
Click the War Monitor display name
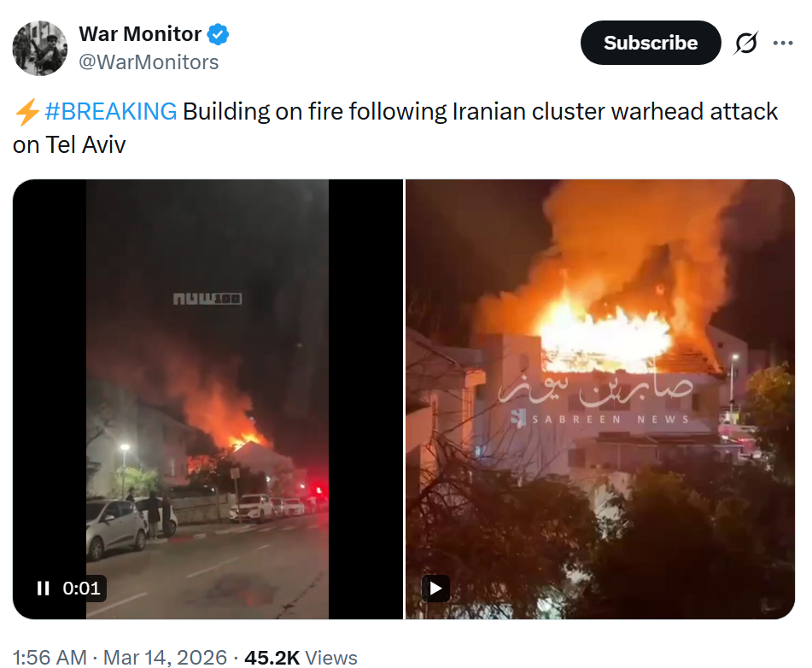140,34
